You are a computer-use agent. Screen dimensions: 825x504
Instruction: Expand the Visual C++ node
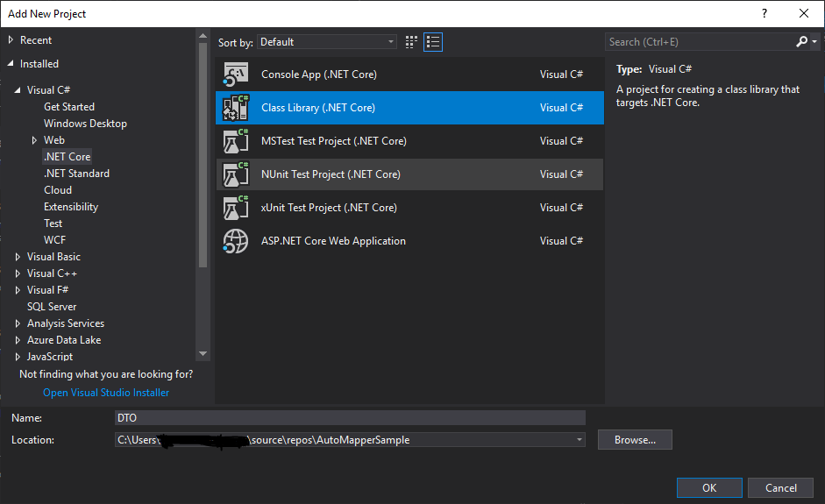click(x=18, y=273)
